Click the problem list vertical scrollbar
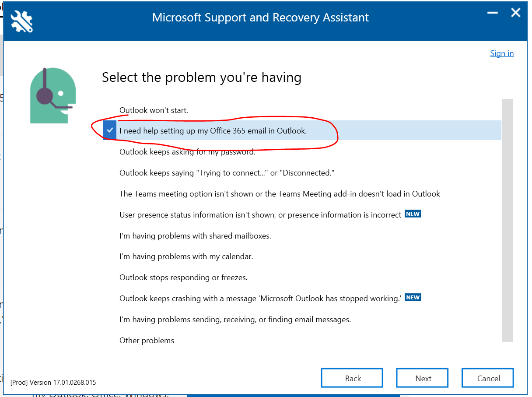 [507, 220]
